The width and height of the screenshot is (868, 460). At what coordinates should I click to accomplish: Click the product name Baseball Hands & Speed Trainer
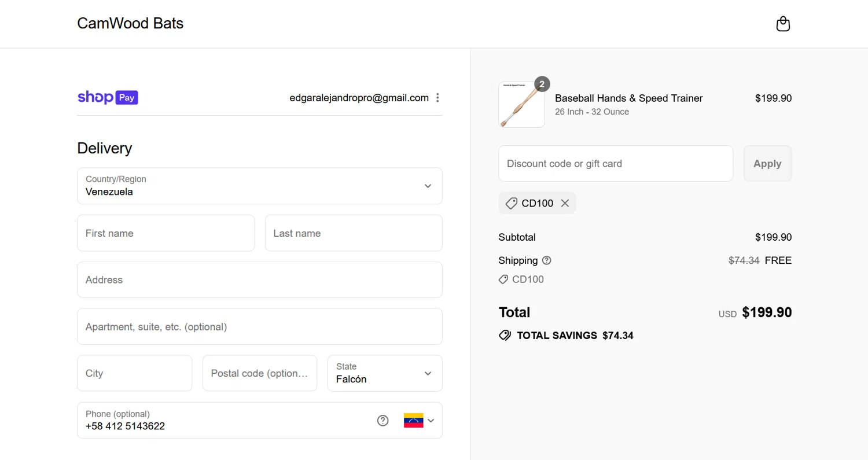pyautogui.click(x=628, y=98)
